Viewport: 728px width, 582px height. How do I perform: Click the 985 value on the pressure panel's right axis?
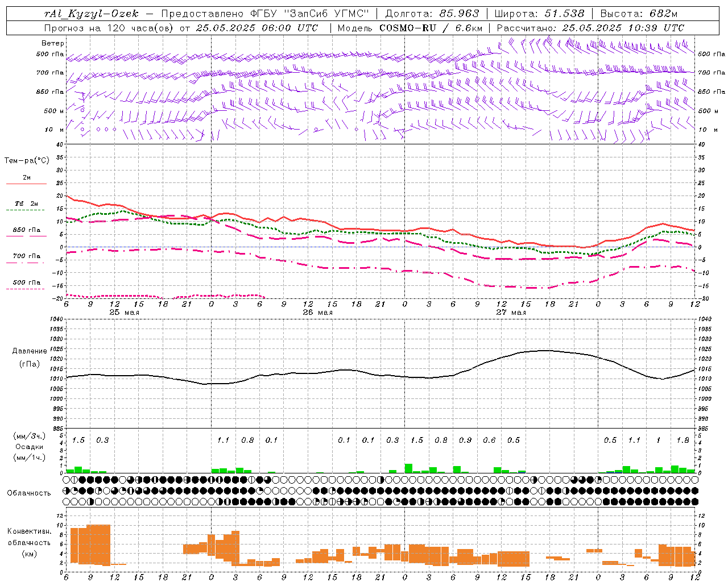point(704,429)
